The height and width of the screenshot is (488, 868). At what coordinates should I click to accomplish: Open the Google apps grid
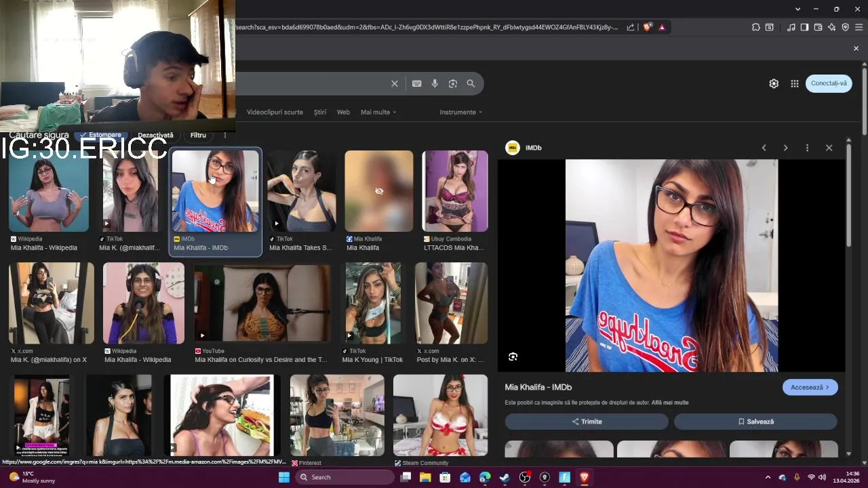point(794,83)
